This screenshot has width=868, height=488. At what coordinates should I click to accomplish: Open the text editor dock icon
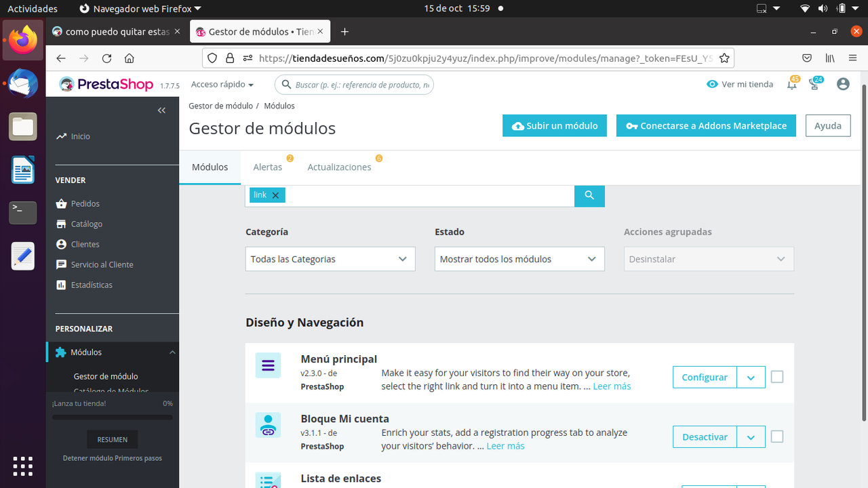pyautogui.click(x=23, y=256)
